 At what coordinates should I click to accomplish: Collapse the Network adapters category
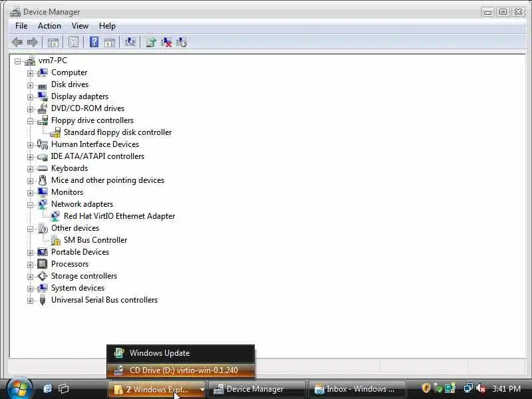click(x=30, y=205)
